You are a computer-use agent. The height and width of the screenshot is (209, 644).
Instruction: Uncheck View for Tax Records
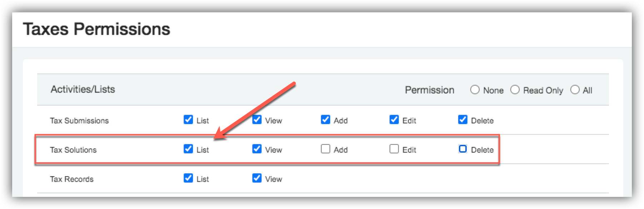257,178
